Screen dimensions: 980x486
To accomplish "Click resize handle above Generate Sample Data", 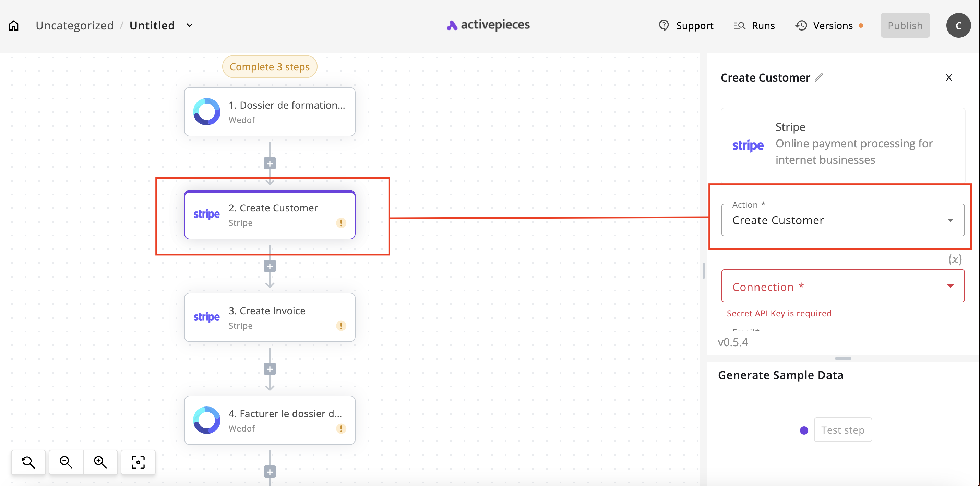I will tap(842, 358).
